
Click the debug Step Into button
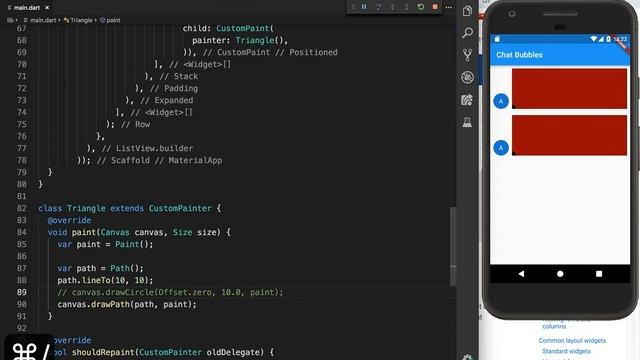(392, 7)
